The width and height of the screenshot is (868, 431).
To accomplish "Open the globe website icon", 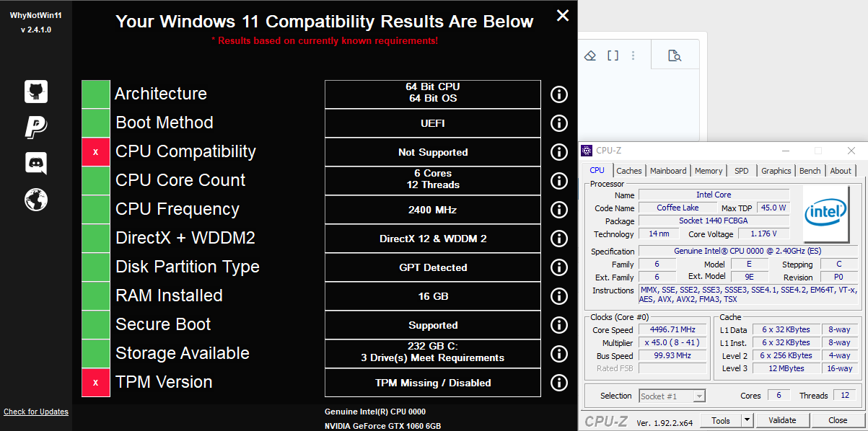I will pyautogui.click(x=36, y=199).
